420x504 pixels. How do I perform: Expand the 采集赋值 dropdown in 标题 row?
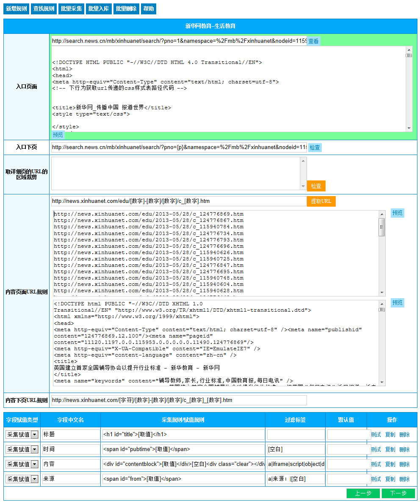click(x=34, y=435)
